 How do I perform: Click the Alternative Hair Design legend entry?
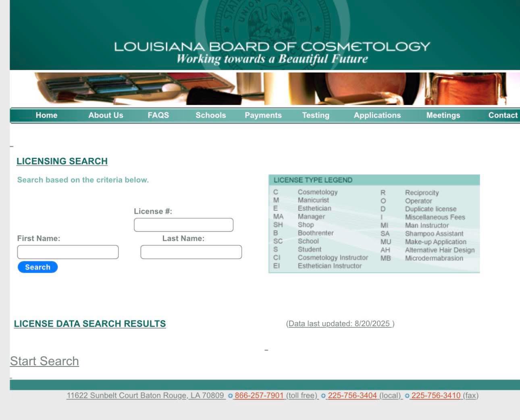pos(440,250)
